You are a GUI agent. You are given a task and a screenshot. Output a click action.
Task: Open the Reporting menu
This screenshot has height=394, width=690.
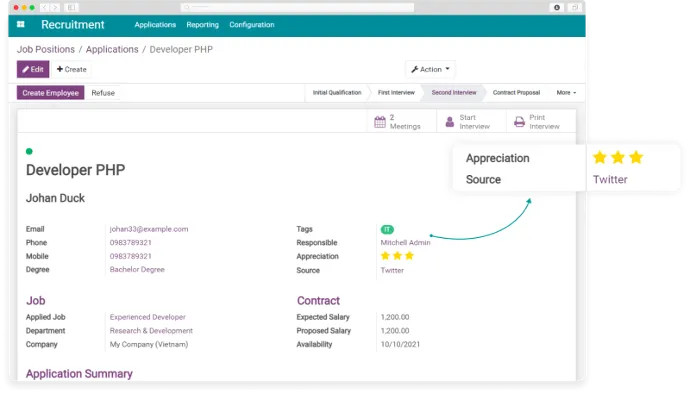point(202,25)
